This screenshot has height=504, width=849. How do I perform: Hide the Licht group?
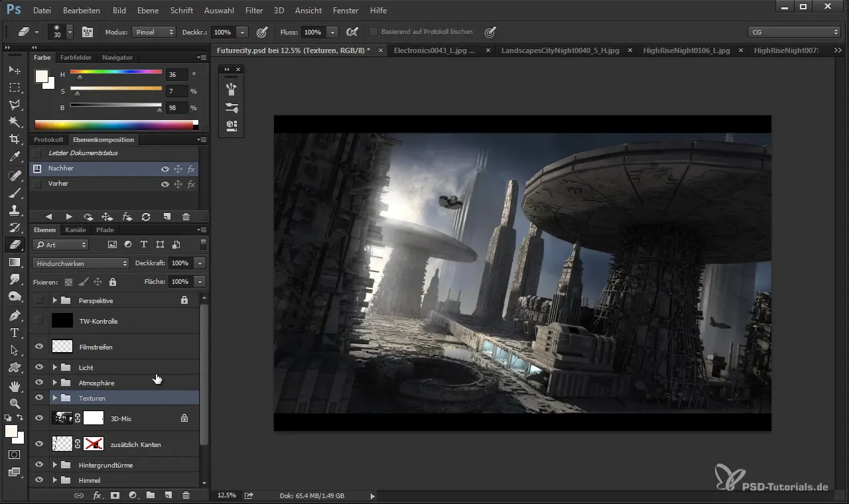point(39,367)
